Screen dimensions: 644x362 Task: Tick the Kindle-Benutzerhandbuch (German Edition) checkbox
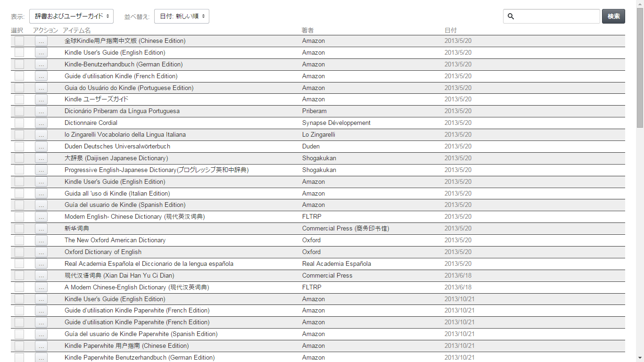(19, 65)
